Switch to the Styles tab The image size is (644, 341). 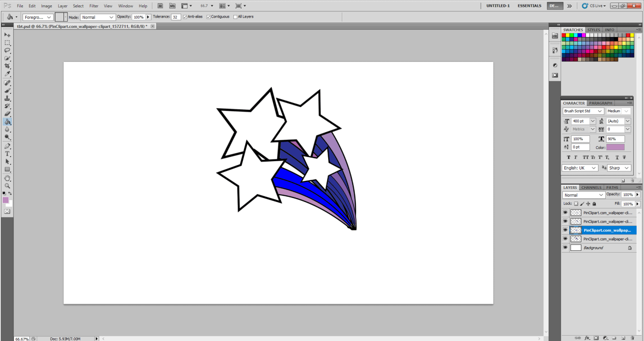click(x=594, y=30)
